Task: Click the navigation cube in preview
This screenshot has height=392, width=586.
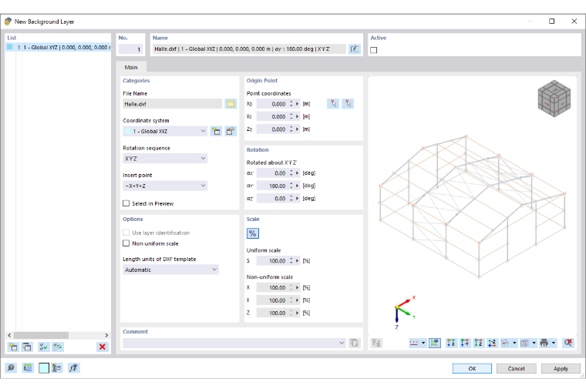Action: (x=554, y=98)
